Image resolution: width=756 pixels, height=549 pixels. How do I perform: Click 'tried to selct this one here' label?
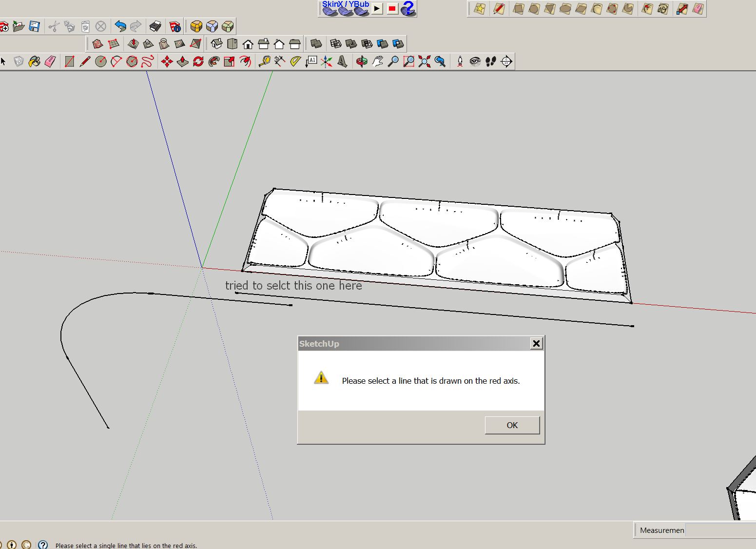tap(293, 285)
